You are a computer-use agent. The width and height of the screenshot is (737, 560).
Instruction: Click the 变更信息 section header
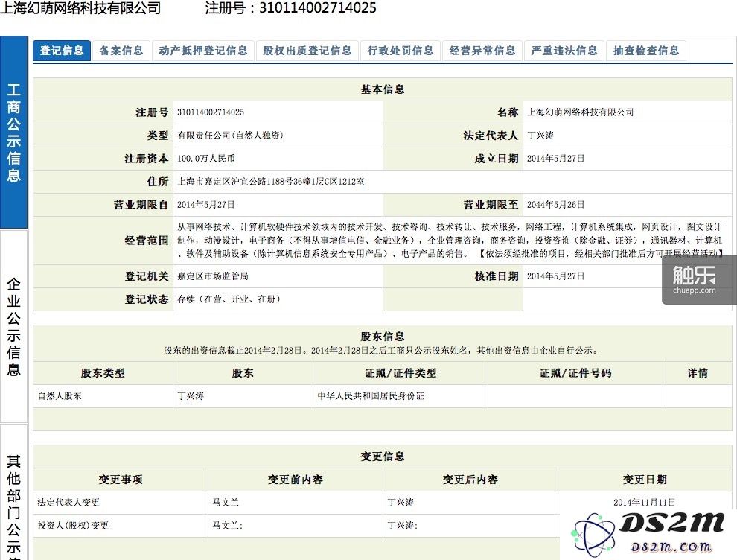coord(383,456)
